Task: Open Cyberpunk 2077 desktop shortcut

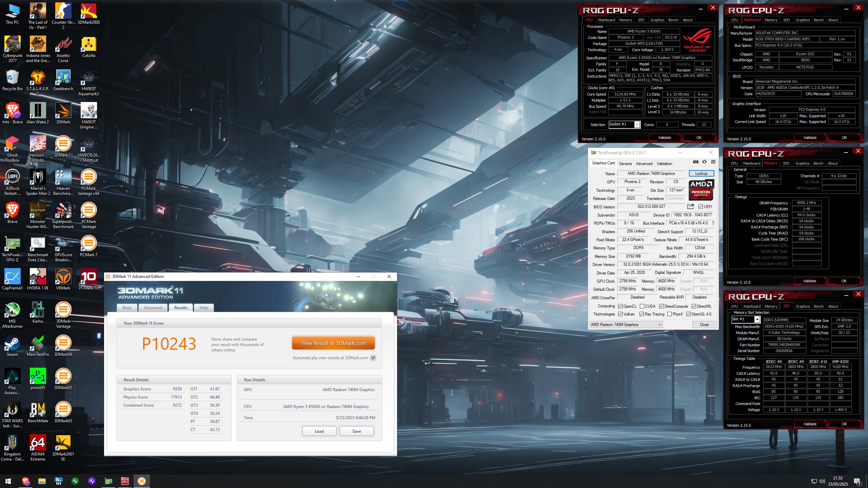Action: pyautogui.click(x=13, y=49)
